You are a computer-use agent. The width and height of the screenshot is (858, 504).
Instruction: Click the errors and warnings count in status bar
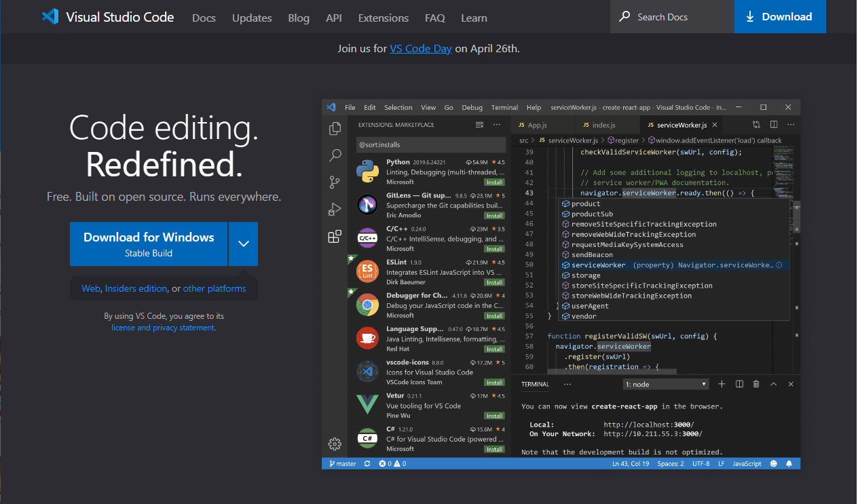tap(392, 464)
